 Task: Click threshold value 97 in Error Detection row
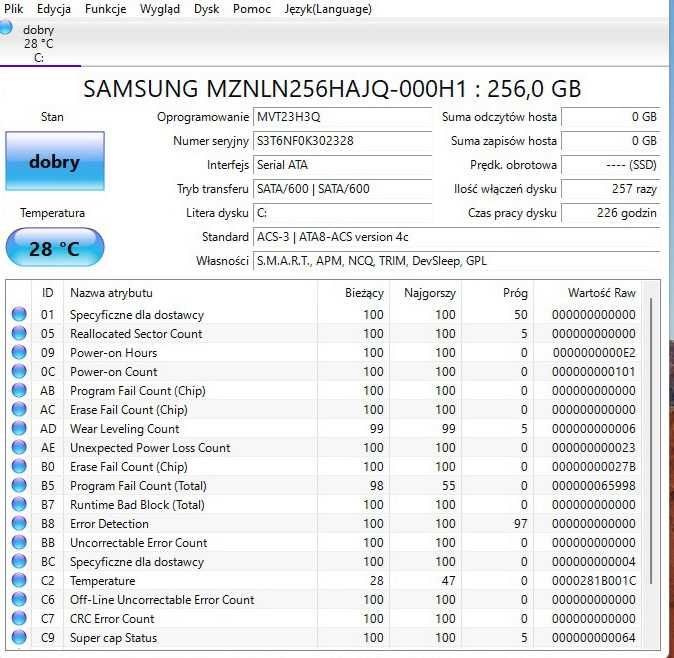pos(520,523)
